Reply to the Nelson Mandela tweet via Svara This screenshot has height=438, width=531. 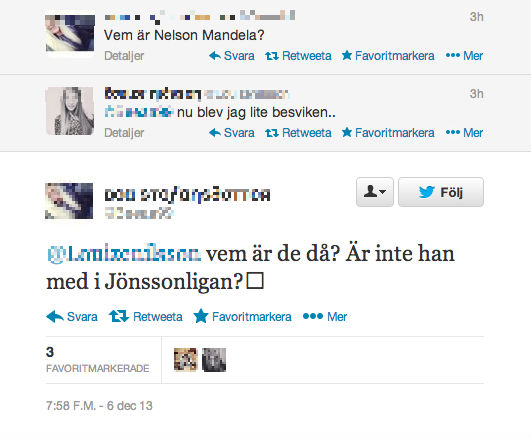(232, 56)
